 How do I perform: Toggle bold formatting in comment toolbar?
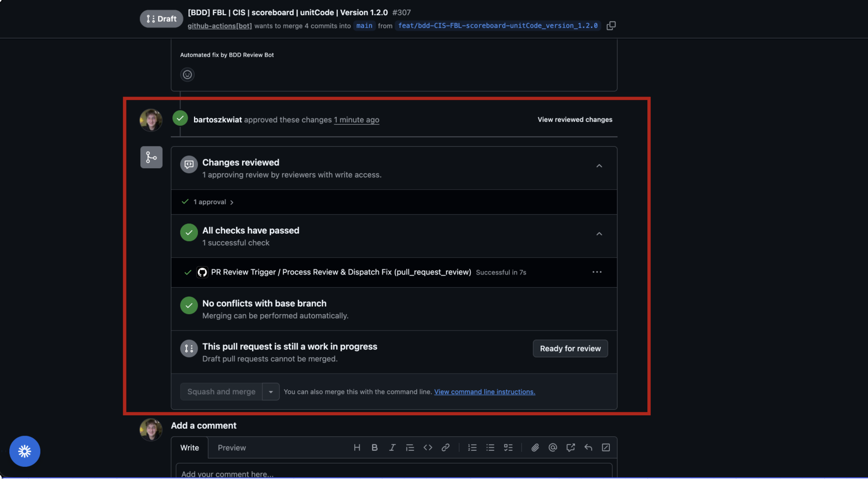[375, 447]
